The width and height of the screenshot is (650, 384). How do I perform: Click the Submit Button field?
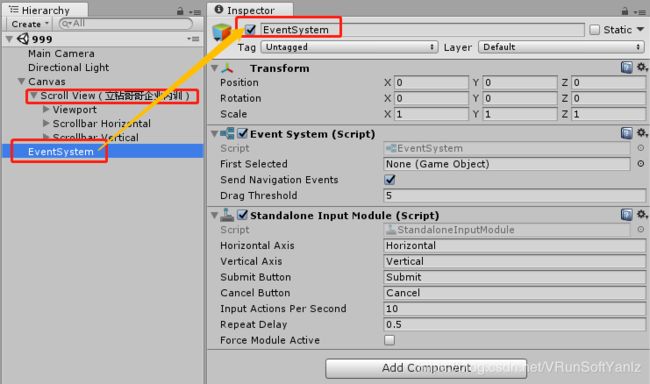(514, 277)
